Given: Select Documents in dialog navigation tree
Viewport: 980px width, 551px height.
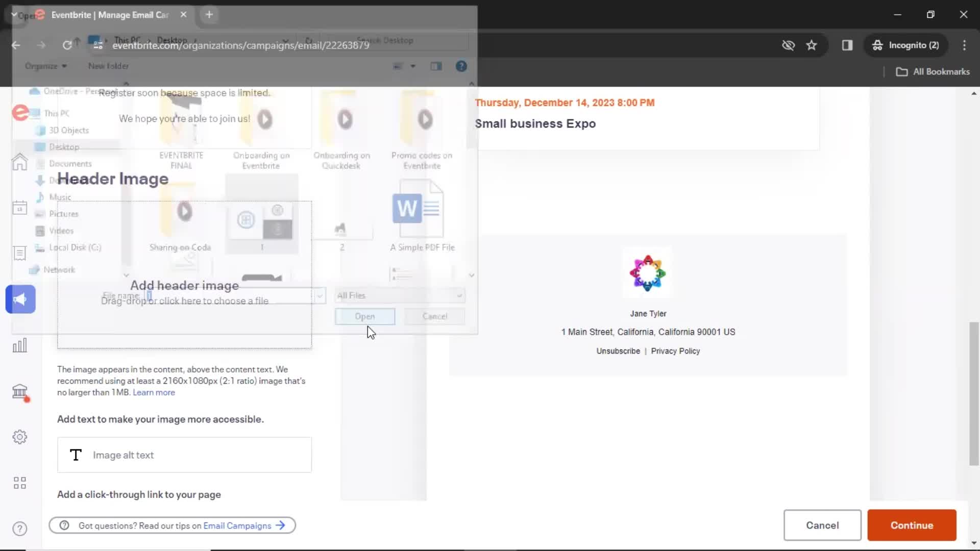Looking at the screenshot, I should pos(64,163).
